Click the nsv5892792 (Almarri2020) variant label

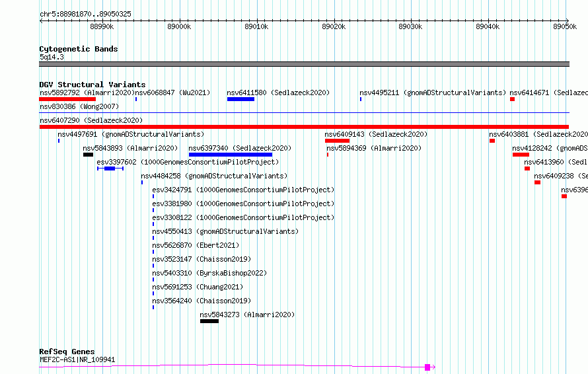click(x=87, y=93)
